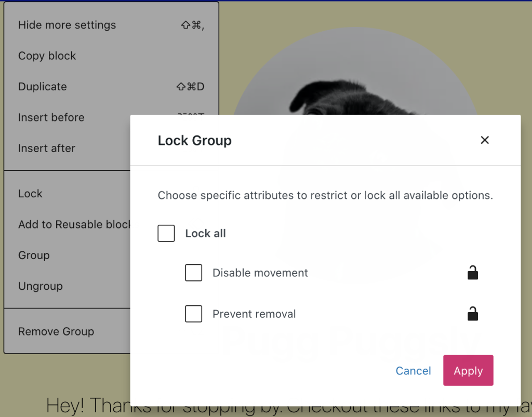The width and height of the screenshot is (532, 417).
Task: Click the Disable movement unlock icon
Action: click(x=472, y=273)
